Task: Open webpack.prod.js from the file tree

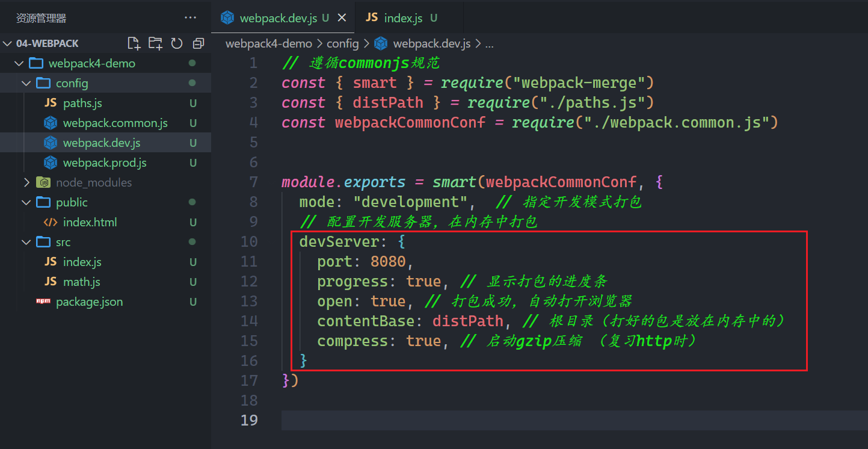Action: tap(105, 163)
